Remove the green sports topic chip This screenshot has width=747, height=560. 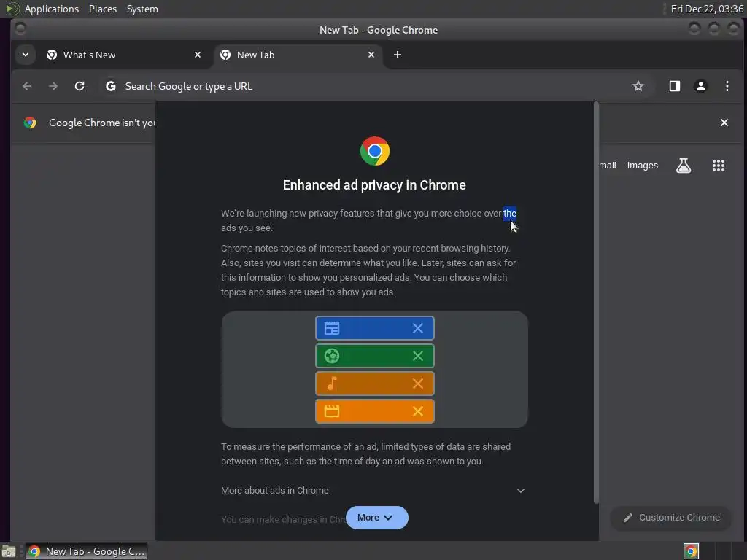coord(418,356)
